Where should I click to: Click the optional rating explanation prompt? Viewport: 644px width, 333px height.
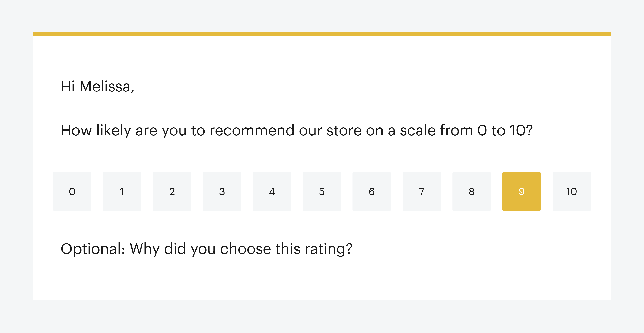207,248
